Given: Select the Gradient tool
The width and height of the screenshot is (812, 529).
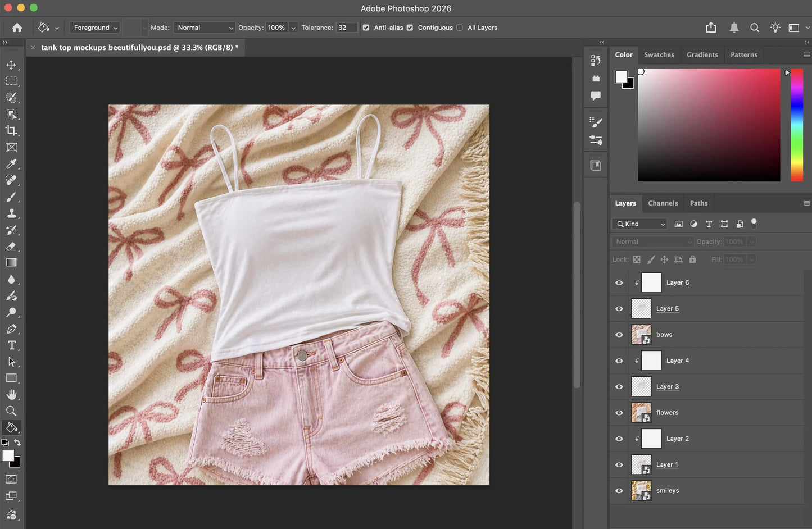Looking at the screenshot, I should point(11,262).
